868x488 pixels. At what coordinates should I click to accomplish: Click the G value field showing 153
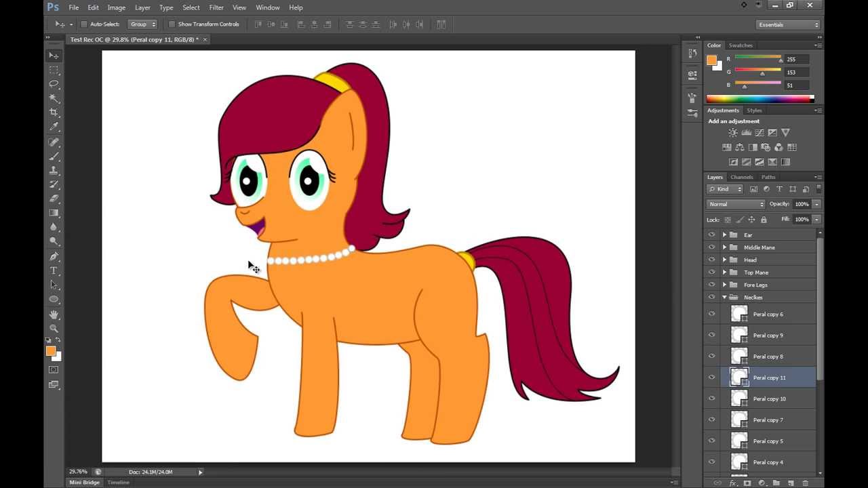[797, 72]
